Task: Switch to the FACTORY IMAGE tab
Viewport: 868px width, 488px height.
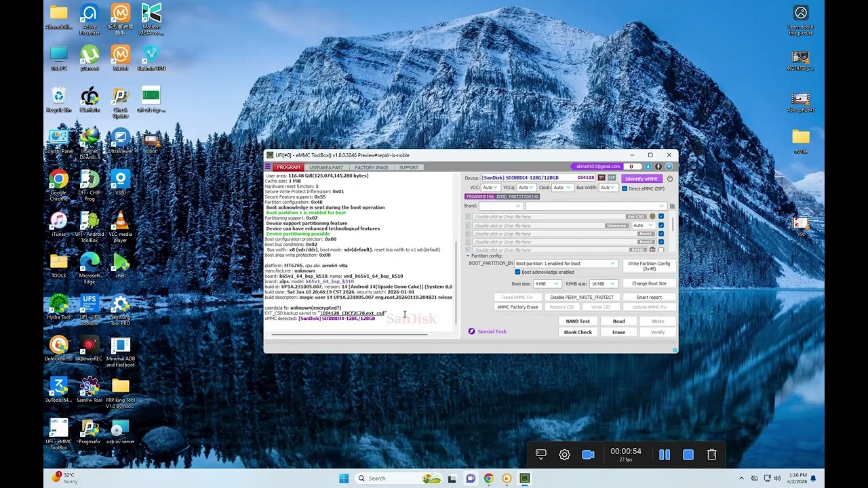Action: tap(372, 167)
